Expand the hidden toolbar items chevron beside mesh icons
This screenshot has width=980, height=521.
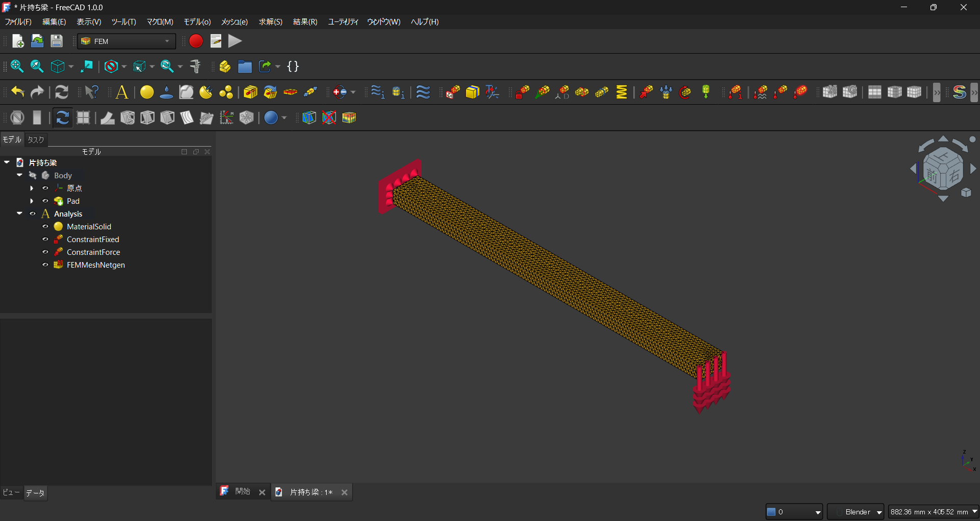coord(937,92)
